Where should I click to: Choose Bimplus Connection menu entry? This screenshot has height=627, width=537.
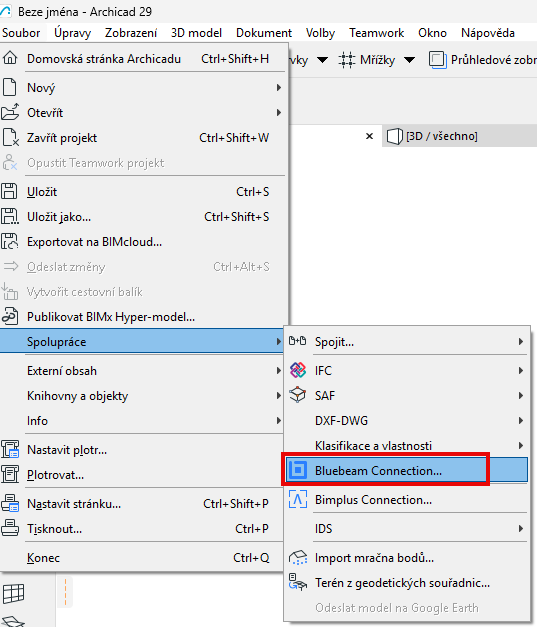click(407, 499)
